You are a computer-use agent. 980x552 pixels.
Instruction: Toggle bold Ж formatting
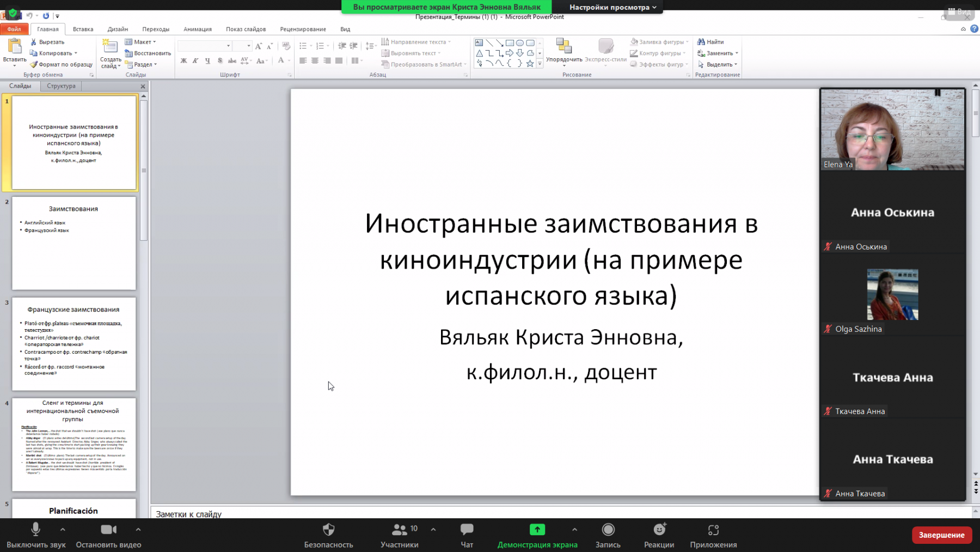183,60
